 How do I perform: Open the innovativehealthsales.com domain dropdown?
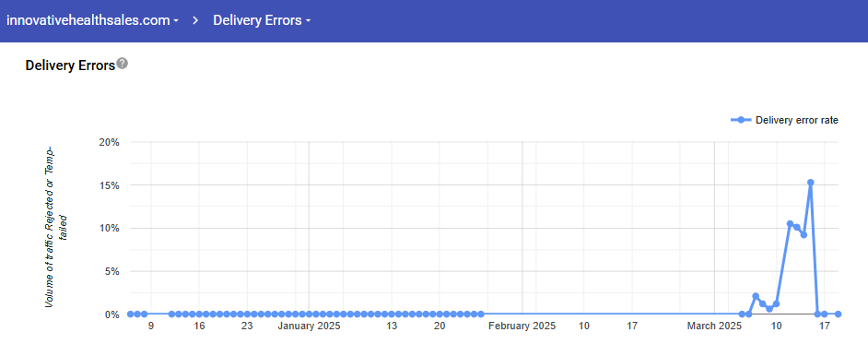coord(92,20)
